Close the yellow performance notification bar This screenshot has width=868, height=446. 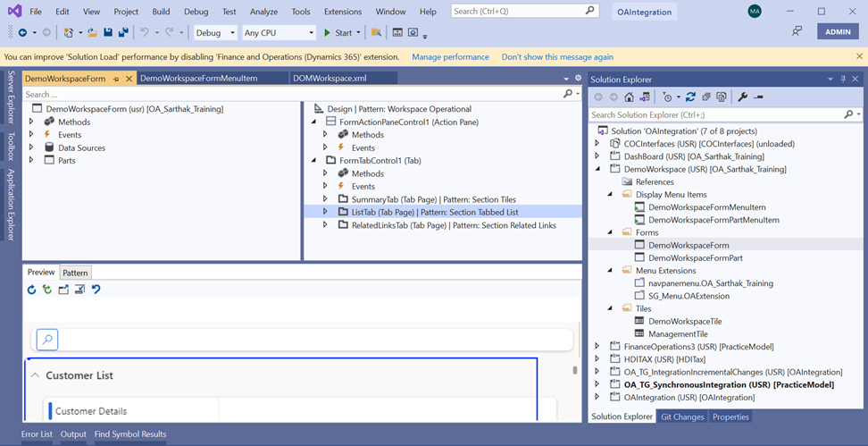(x=859, y=56)
